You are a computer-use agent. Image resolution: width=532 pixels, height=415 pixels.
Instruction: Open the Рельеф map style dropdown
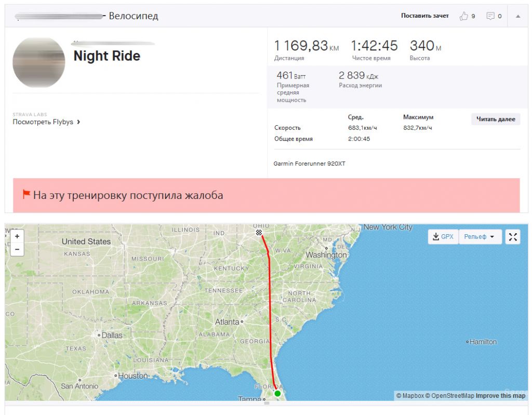click(479, 237)
